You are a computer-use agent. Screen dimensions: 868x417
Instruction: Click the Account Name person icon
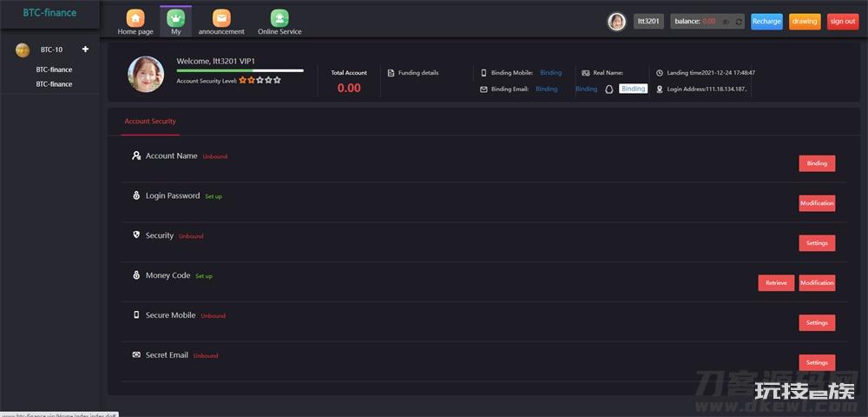136,156
